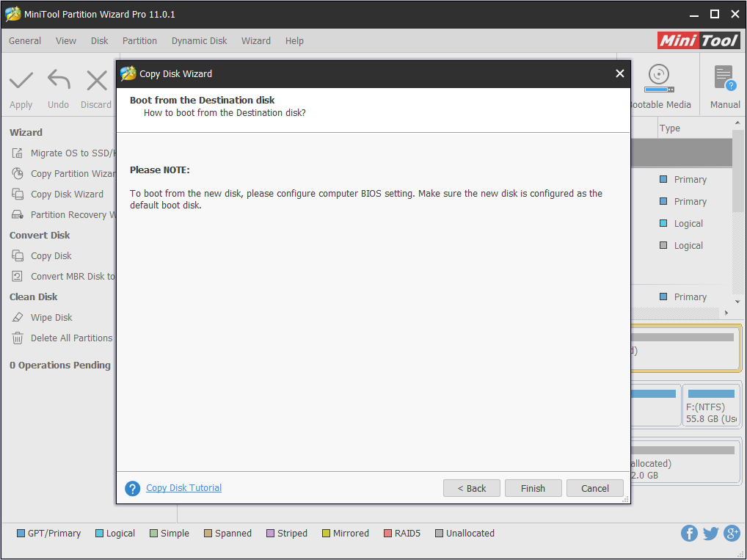
Task: Click the Copy Partition Wizard icon
Action: (18, 173)
